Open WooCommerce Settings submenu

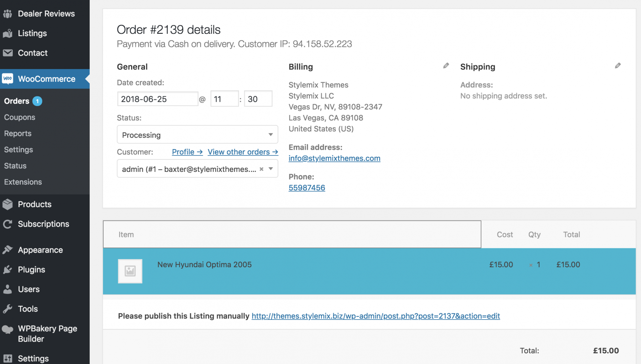click(x=19, y=149)
